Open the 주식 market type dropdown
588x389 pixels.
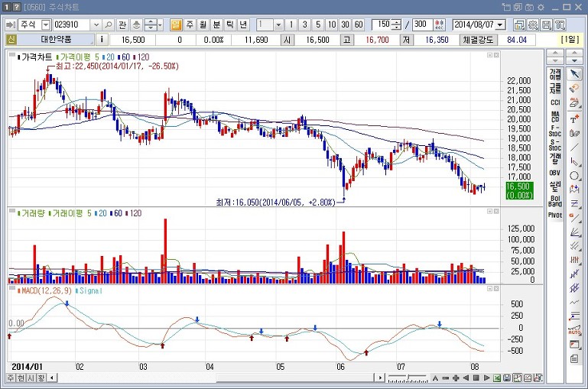coord(46,24)
